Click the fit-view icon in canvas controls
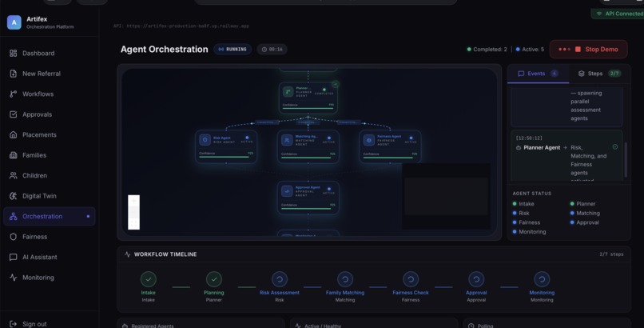 [x=134, y=224]
